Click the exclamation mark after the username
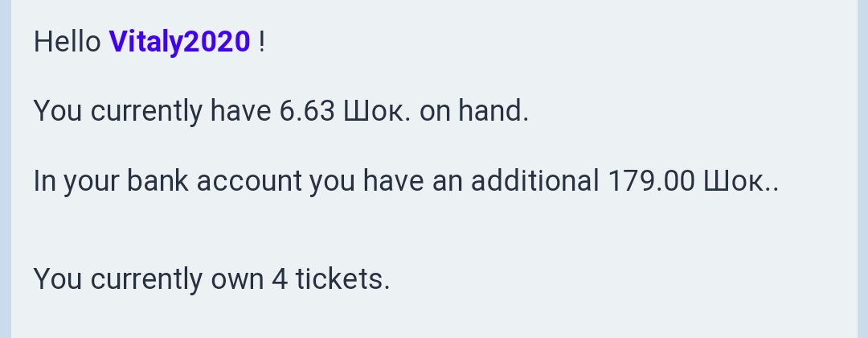The image size is (868, 338). [262, 42]
